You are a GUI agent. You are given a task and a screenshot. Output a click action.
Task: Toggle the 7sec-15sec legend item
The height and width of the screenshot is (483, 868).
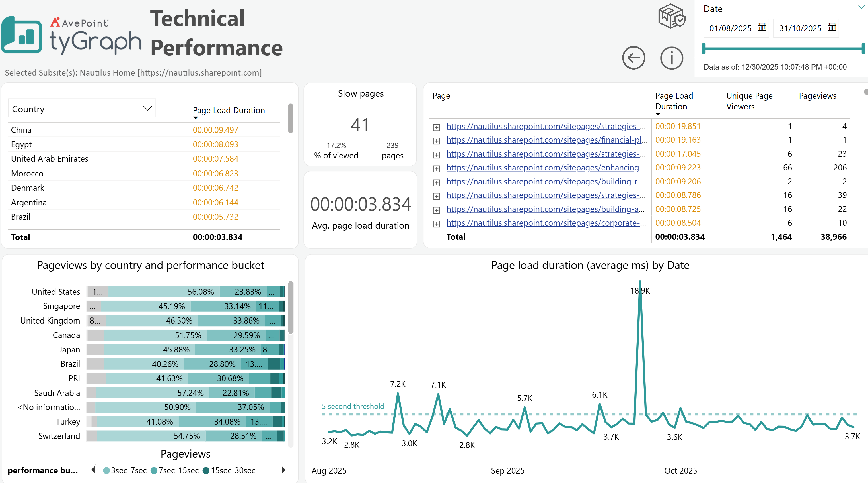pos(174,470)
